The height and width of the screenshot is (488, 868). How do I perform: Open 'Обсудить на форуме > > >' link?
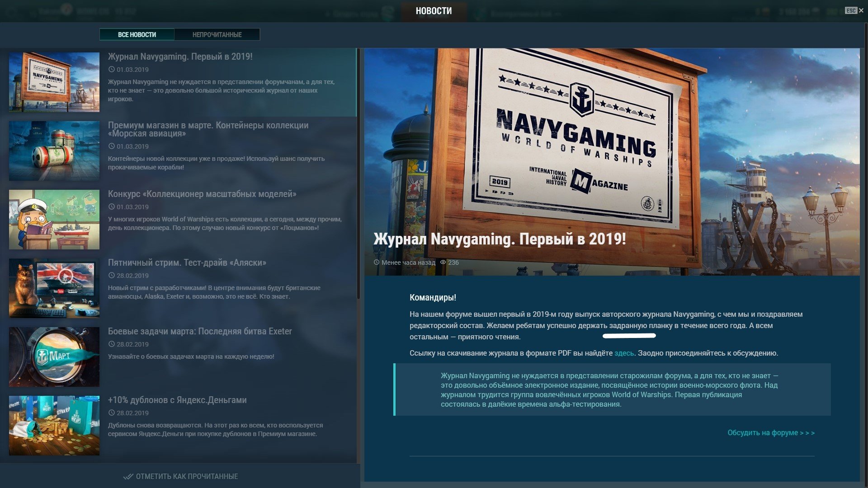click(771, 432)
